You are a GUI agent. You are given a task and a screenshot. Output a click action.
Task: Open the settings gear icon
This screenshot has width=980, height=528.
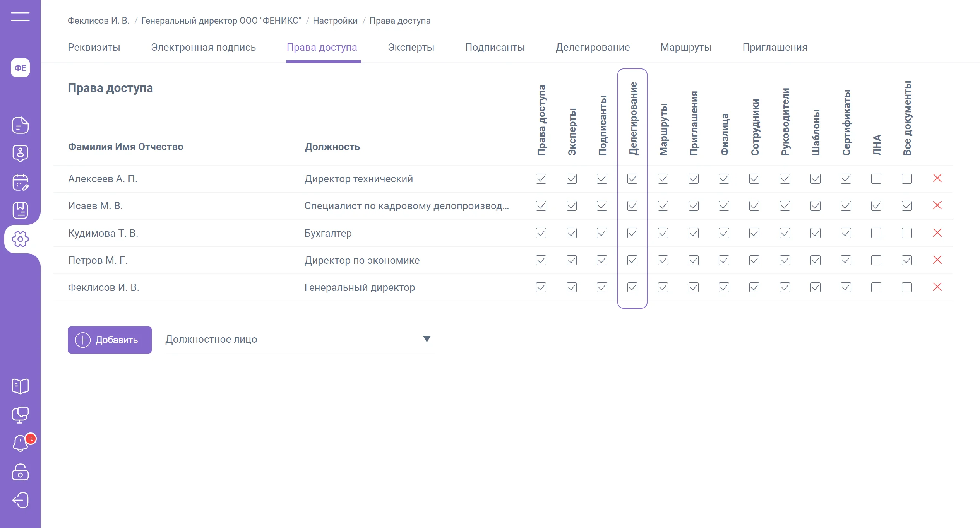20,239
